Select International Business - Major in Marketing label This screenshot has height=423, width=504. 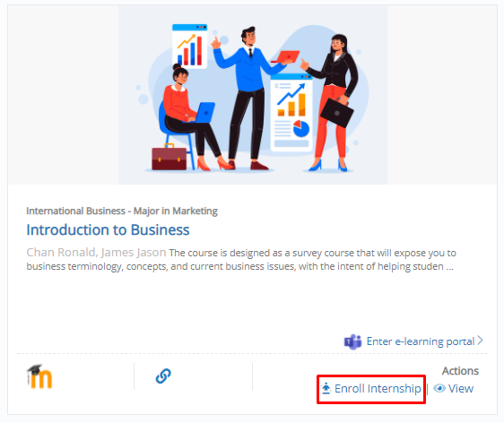(122, 211)
